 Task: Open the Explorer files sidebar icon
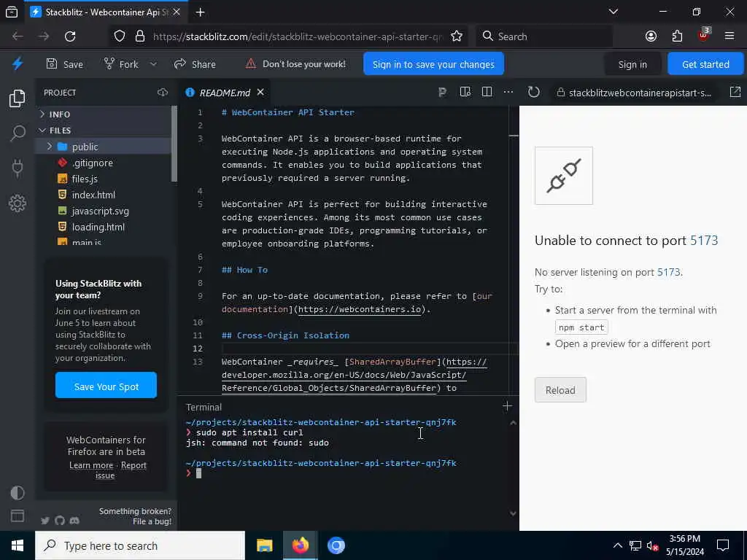[18, 98]
